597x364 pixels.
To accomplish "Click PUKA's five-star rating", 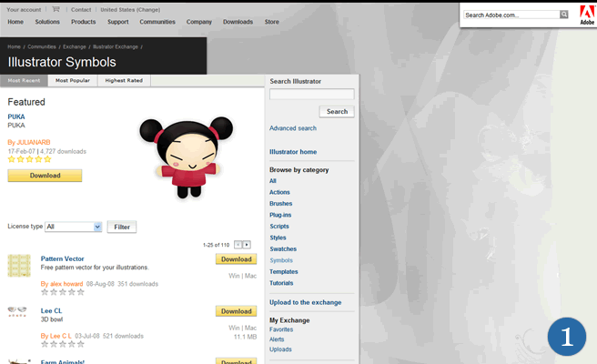I will [x=30, y=159].
